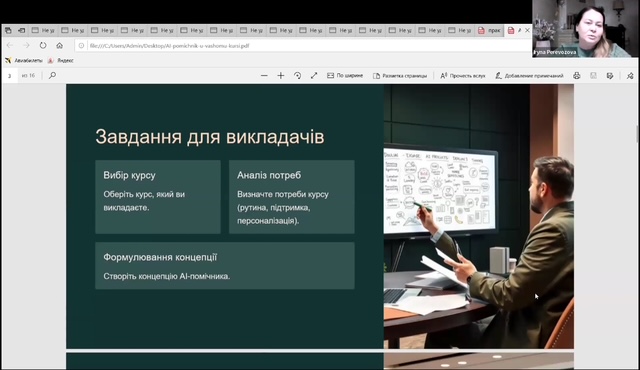The image size is (640, 370).
Task: Click the text Оберіть курс, який ви викладаєте
Action: tap(144, 201)
